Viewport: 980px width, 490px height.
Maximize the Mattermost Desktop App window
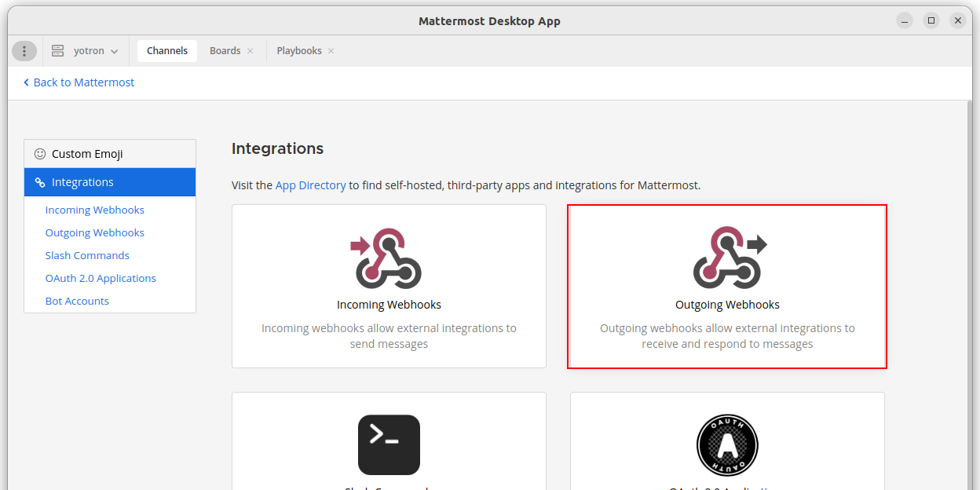coord(931,21)
